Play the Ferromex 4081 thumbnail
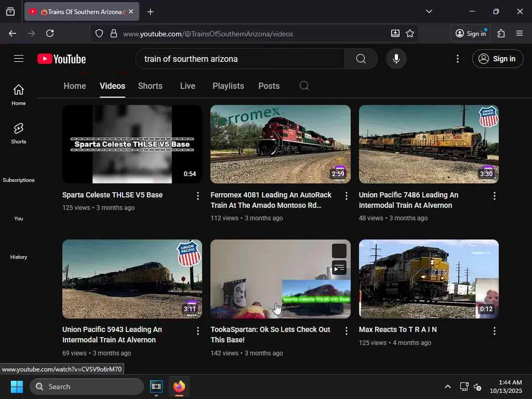 coord(280,144)
